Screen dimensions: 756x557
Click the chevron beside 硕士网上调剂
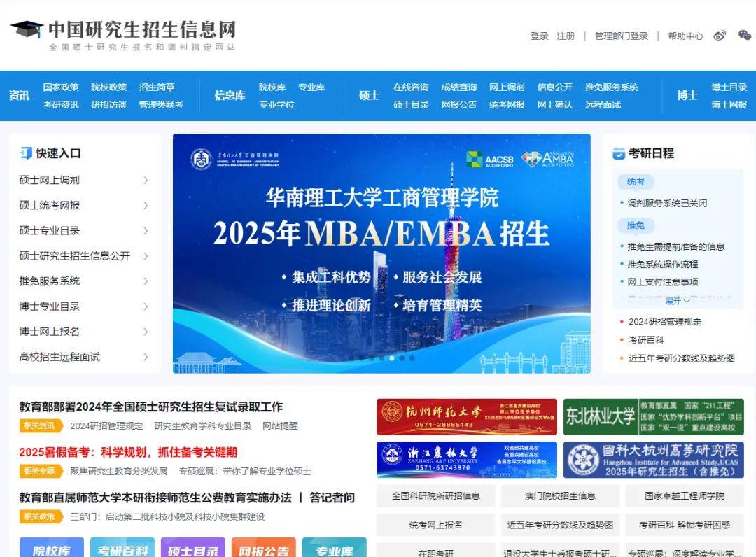coord(146,181)
